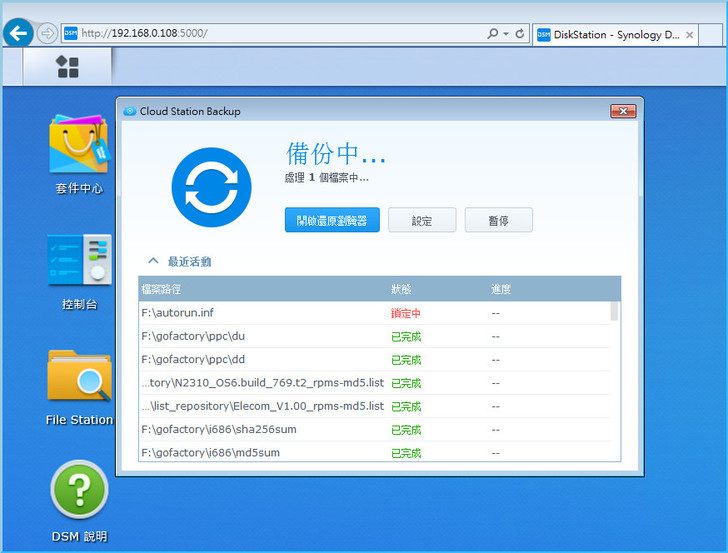Open the DSM main menu grid icon

coord(67,67)
